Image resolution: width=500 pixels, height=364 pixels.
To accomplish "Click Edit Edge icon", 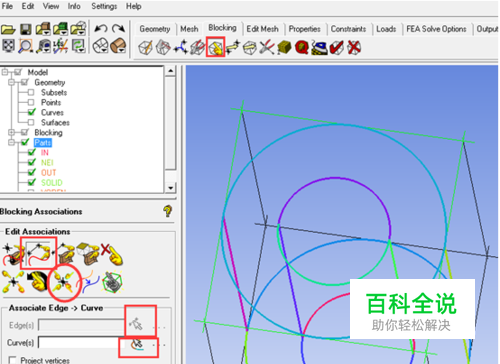I will coord(267,47).
